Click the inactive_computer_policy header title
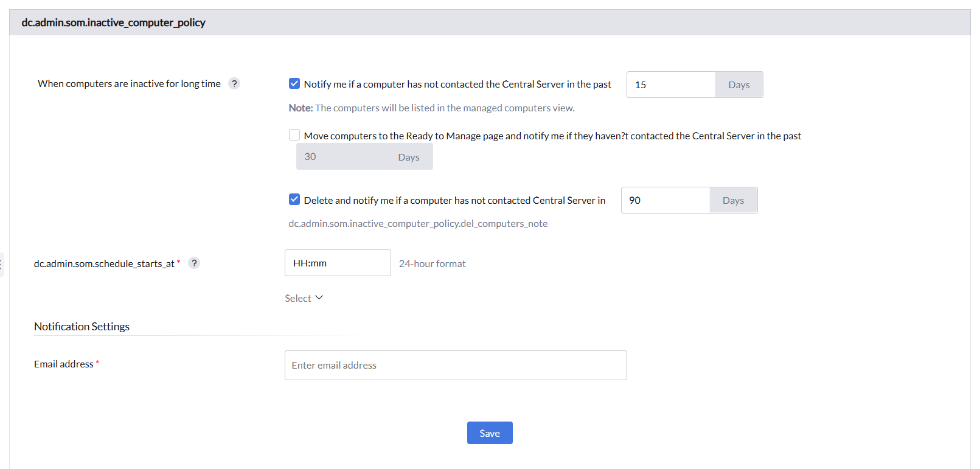This screenshot has width=980, height=469. coord(114,23)
